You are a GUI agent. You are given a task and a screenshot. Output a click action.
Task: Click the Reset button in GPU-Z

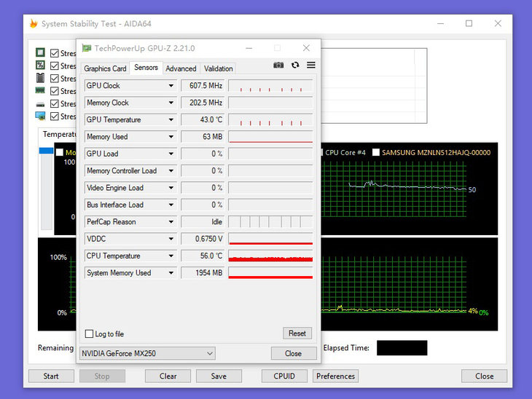297,333
